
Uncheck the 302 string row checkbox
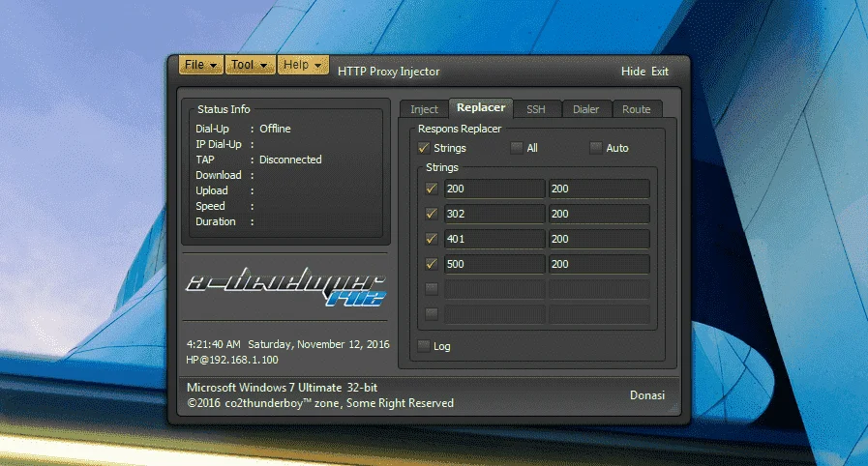pyautogui.click(x=432, y=214)
